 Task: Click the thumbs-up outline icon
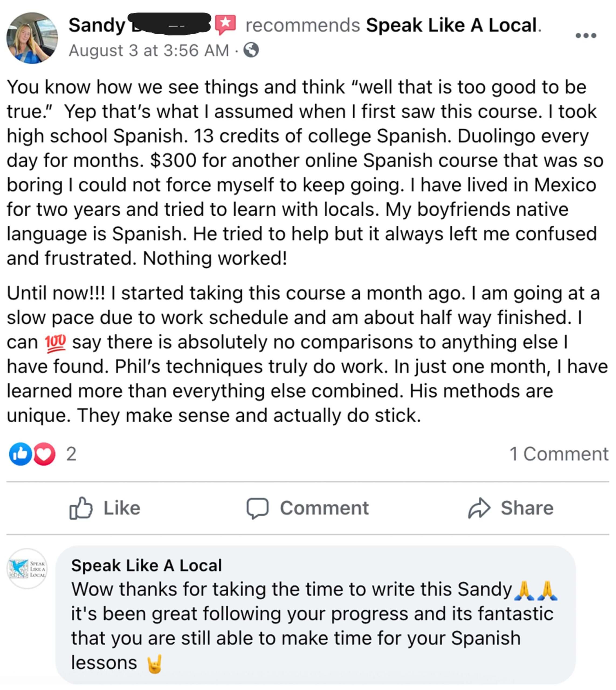coord(81,508)
